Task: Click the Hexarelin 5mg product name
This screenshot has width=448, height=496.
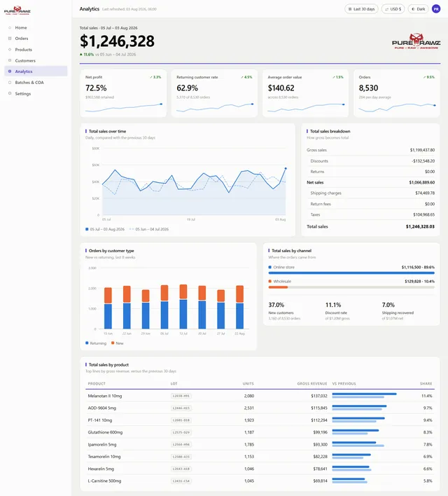Action: tap(101, 469)
